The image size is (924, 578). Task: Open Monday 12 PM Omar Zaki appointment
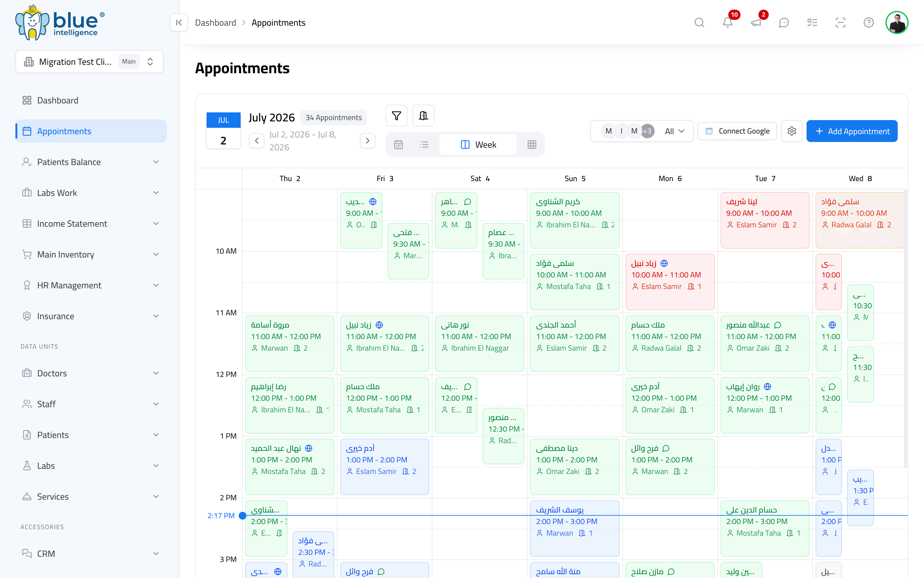pyautogui.click(x=670, y=405)
